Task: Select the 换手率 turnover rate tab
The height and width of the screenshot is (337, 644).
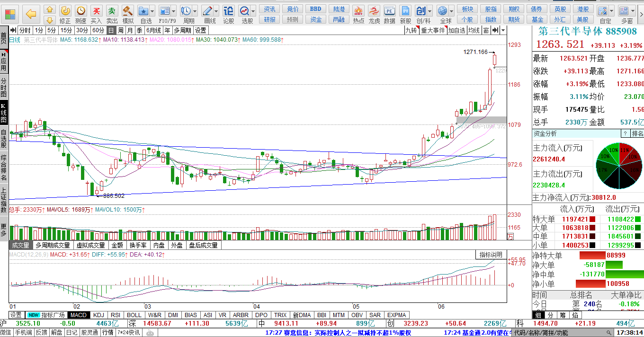Action: pyautogui.click(x=139, y=245)
